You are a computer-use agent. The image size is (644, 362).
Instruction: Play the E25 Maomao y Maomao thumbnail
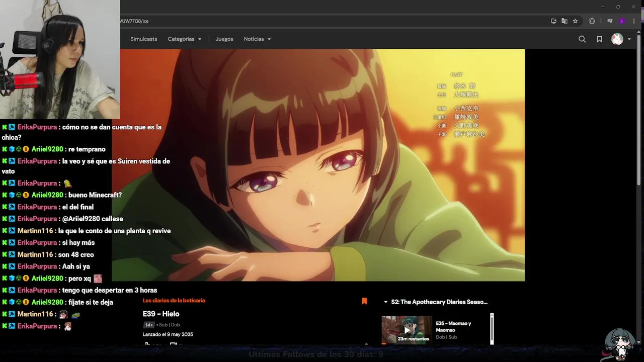407,330
